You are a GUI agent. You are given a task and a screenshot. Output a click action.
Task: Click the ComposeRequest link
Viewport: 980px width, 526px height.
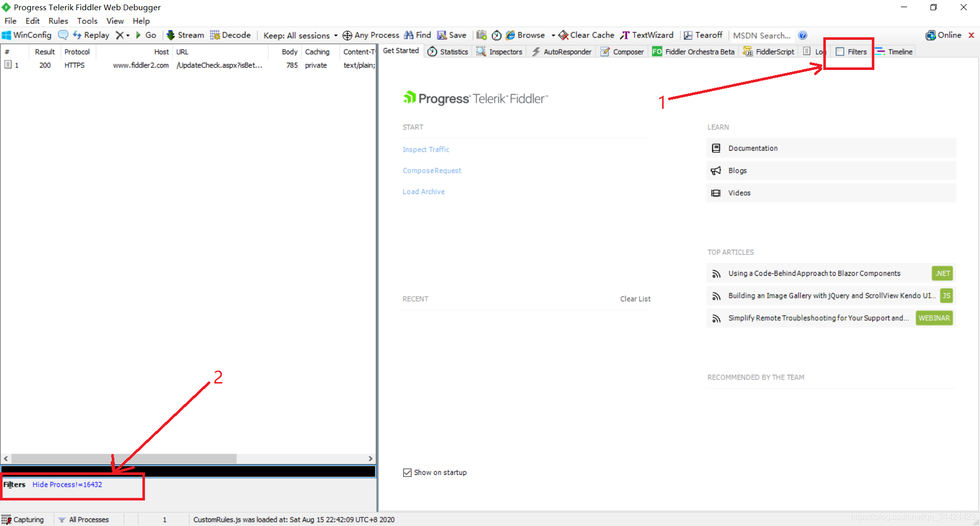[x=432, y=171]
